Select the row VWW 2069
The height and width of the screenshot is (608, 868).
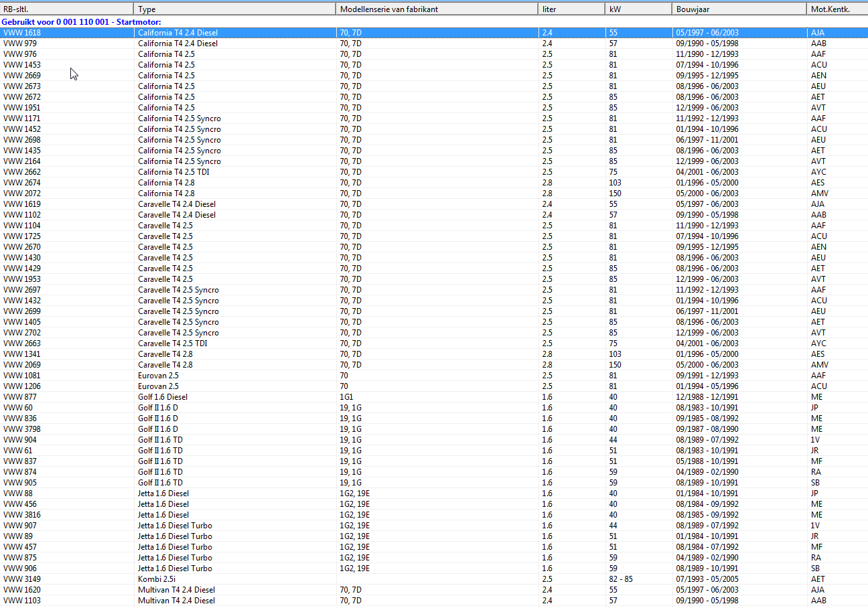click(434, 365)
